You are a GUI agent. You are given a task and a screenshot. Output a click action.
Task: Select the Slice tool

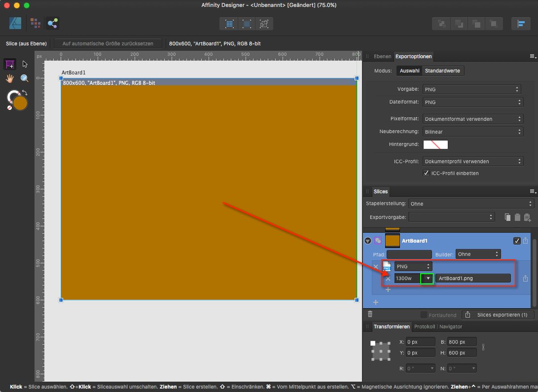point(10,64)
